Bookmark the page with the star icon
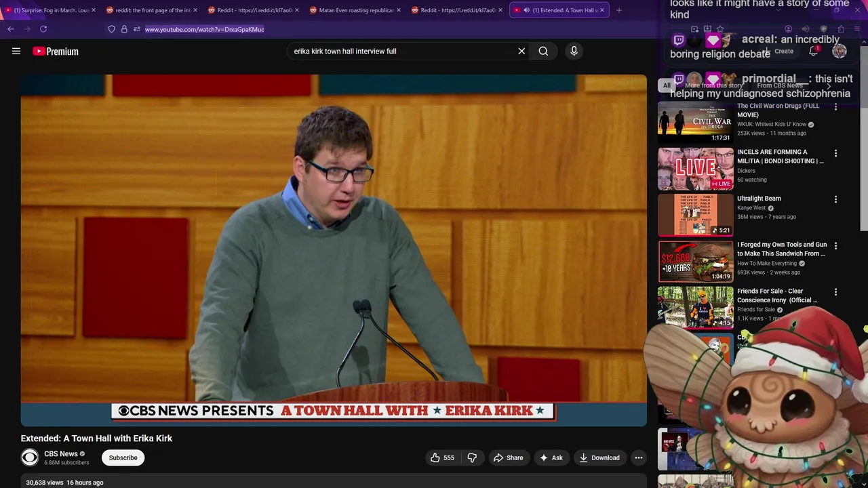Viewport: 868px width, 488px height. coord(720,29)
